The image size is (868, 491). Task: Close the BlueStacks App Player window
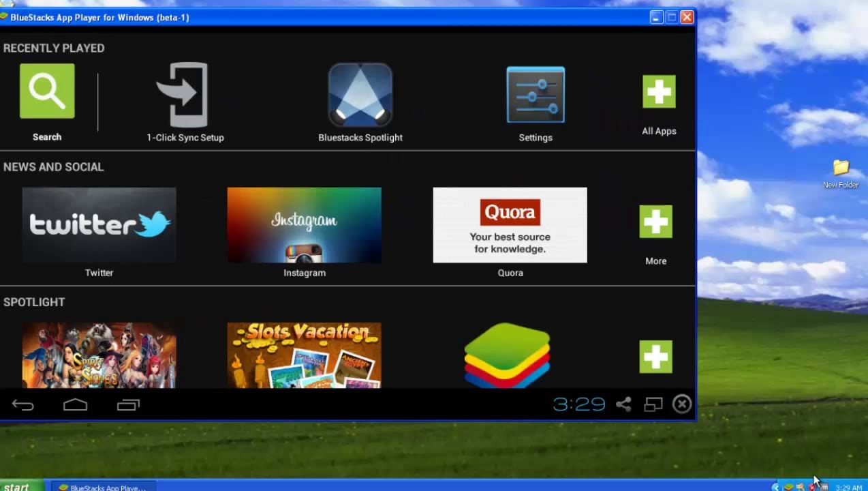[687, 17]
